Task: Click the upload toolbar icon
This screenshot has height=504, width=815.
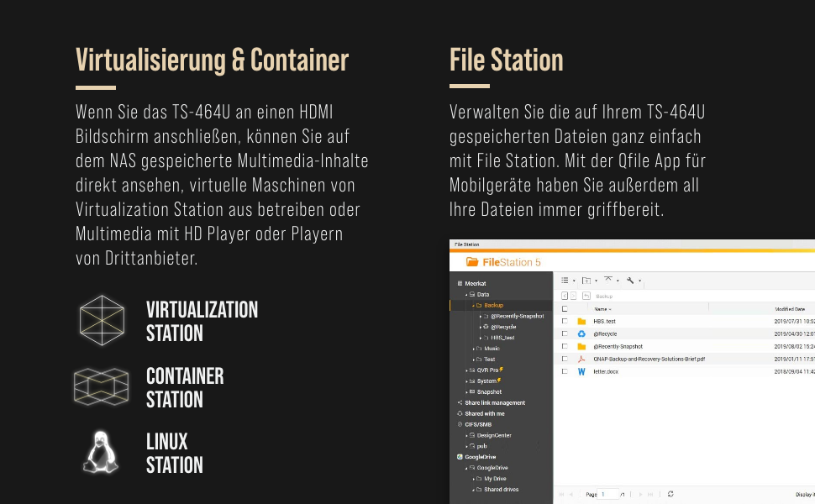Action: click(x=608, y=280)
